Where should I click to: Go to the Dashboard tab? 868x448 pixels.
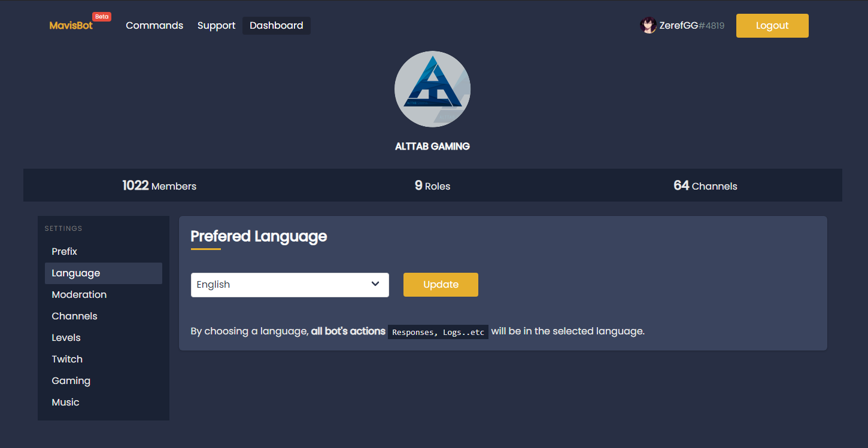tap(276, 25)
